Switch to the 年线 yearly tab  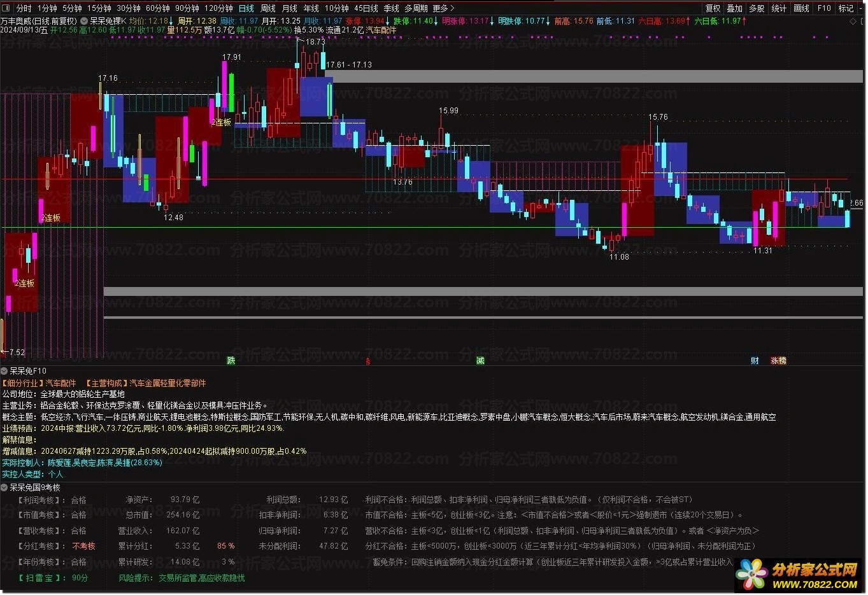point(311,8)
